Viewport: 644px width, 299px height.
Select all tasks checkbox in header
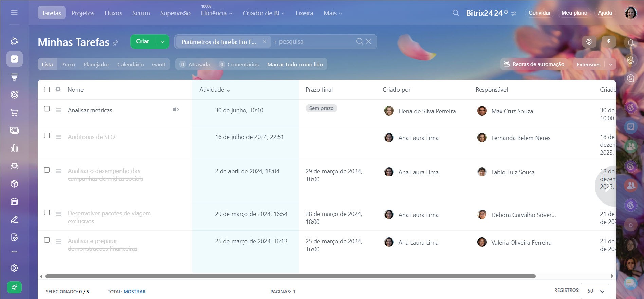click(47, 89)
